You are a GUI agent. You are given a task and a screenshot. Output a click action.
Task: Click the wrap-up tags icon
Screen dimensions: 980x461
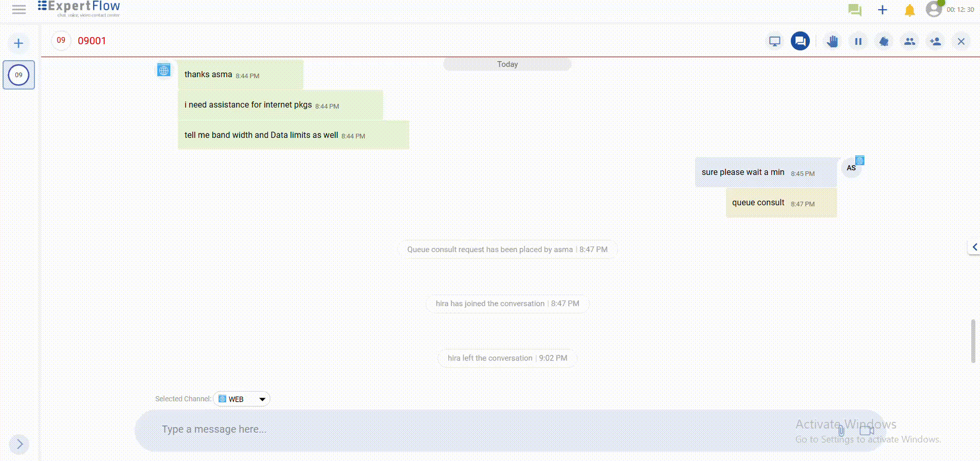click(884, 41)
